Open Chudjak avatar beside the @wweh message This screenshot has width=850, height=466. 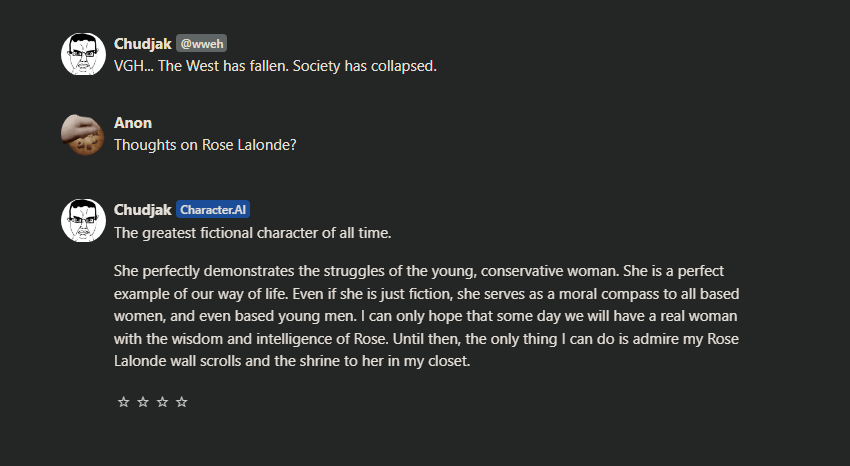(84, 55)
